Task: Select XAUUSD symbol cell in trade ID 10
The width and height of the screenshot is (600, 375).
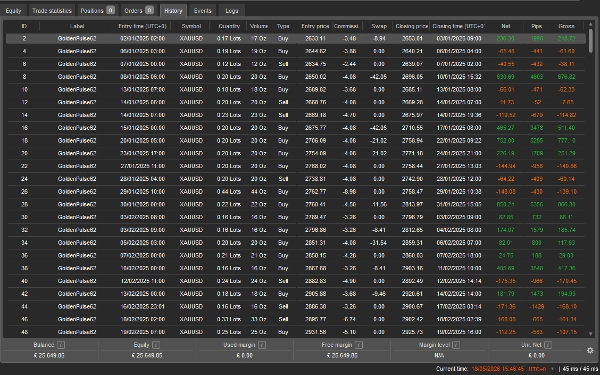Action: coord(191,90)
